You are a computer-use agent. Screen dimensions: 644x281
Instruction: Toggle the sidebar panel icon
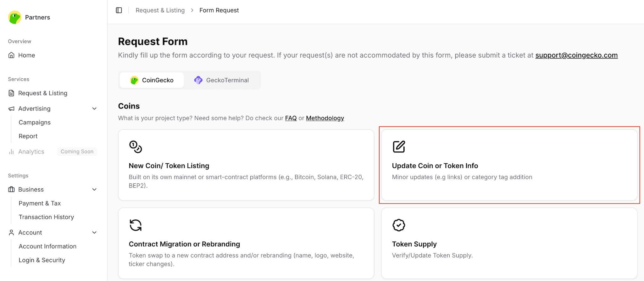[x=119, y=10]
